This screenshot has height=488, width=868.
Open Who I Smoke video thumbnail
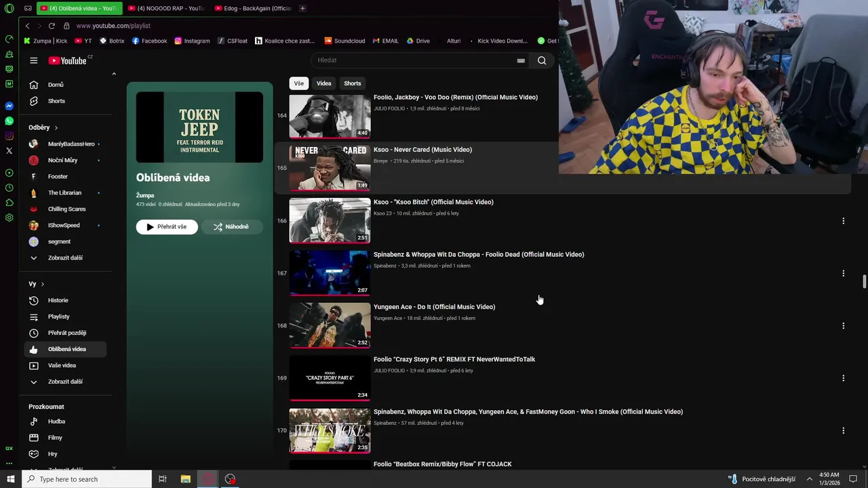330,430
